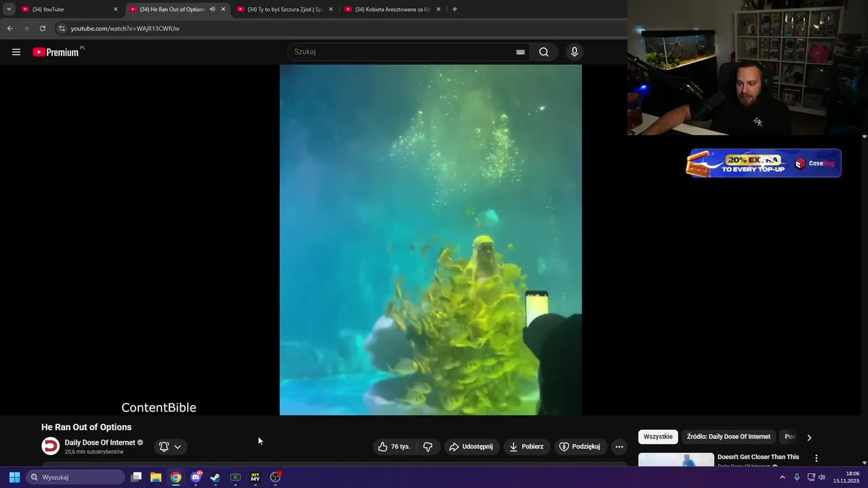Mute audio icon on He Ran Out tab

[x=212, y=9]
